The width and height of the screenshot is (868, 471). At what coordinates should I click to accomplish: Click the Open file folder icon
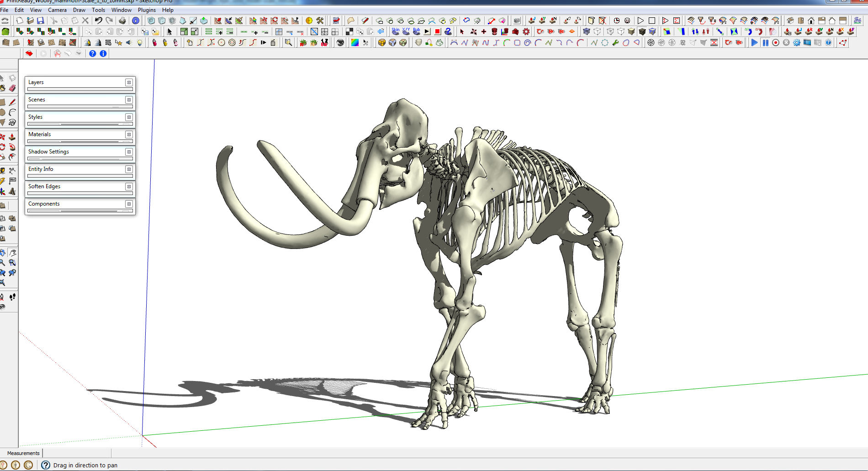coord(30,21)
